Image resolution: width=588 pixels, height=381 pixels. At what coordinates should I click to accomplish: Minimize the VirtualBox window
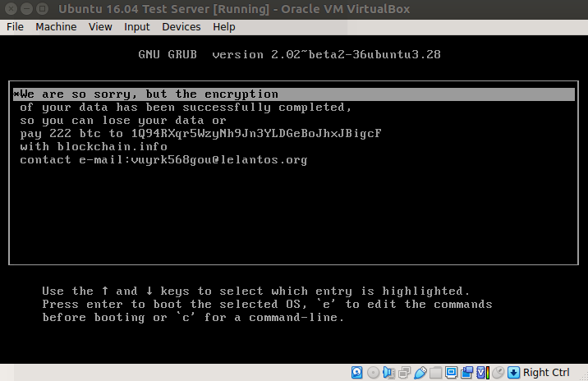[x=26, y=9]
